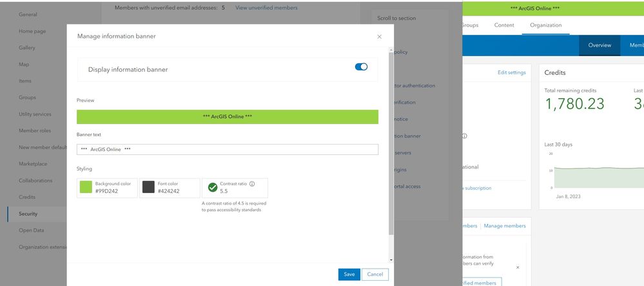
Task: Click the green contrast check icon
Action: click(x=213, y=188)
